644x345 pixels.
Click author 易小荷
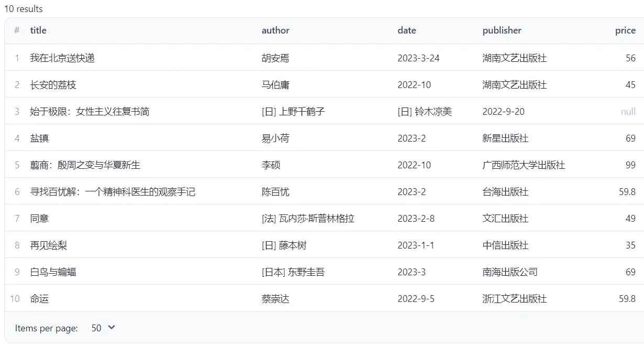275,138
